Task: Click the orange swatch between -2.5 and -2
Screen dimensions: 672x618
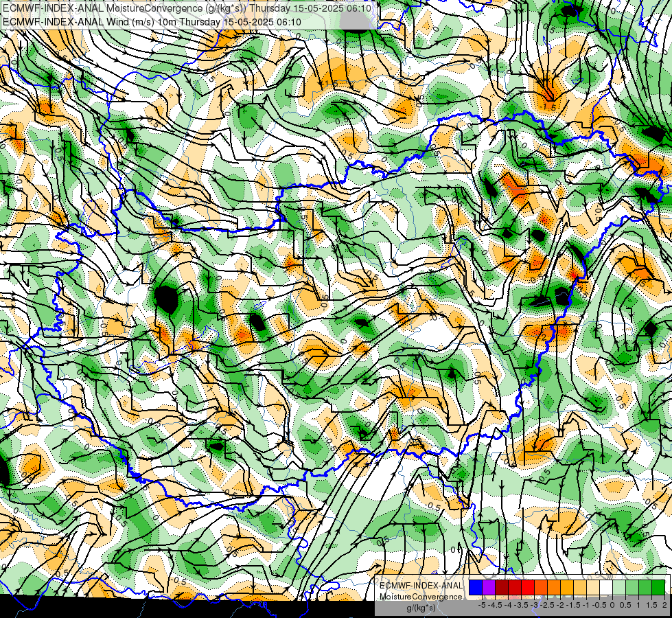Action: click(554, 587)
